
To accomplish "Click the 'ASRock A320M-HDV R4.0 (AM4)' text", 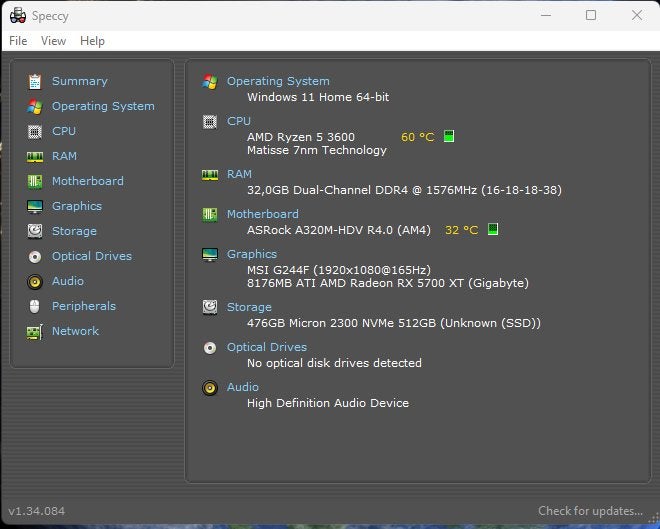I will pos(339,230).
